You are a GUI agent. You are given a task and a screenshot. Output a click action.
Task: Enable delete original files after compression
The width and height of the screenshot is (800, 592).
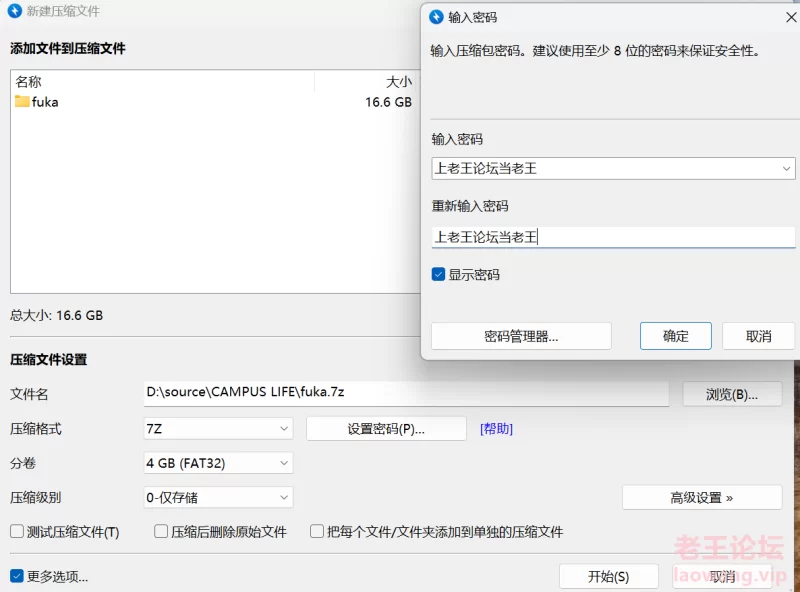click(x=161, y=531)
